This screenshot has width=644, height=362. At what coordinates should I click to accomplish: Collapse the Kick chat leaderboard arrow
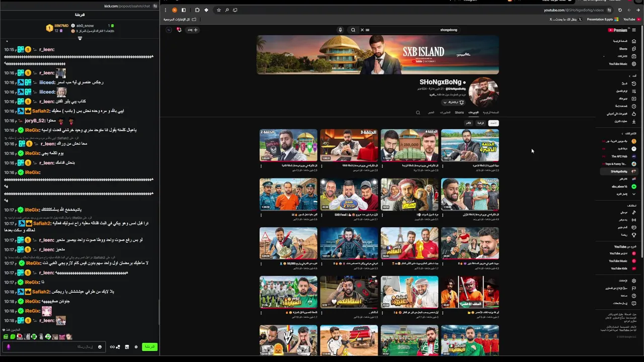(79, 38)
